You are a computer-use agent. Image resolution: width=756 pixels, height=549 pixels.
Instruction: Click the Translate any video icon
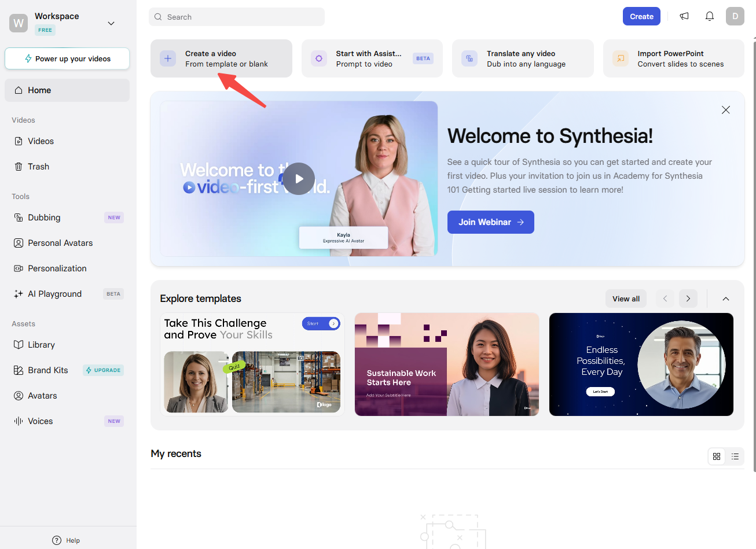469,58
